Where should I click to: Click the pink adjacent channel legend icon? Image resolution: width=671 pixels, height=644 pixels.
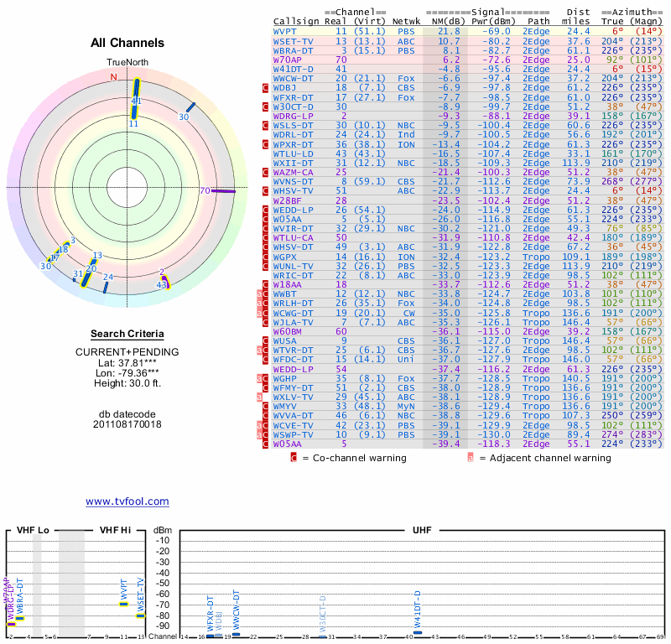click(471, 458)
